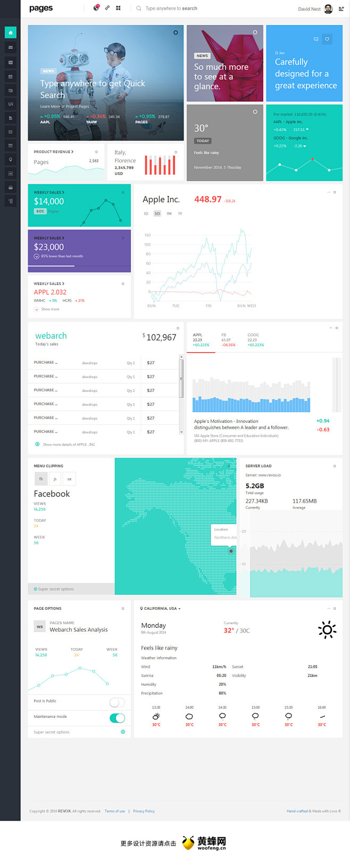Toggle the Post is Public switch

pos(117,702)
